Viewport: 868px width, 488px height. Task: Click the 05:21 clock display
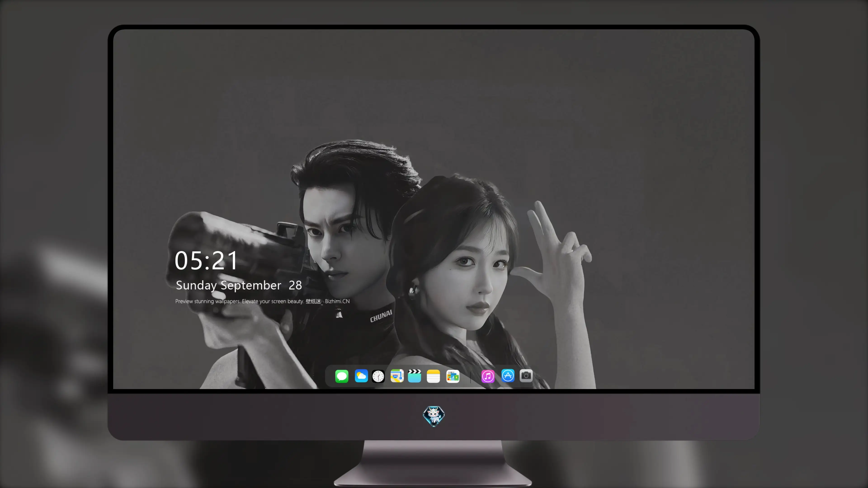pos(206,261)
